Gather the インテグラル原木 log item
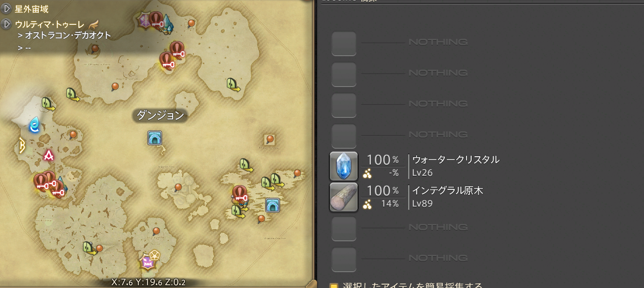The image size is (644, 288). coord(344,197)
